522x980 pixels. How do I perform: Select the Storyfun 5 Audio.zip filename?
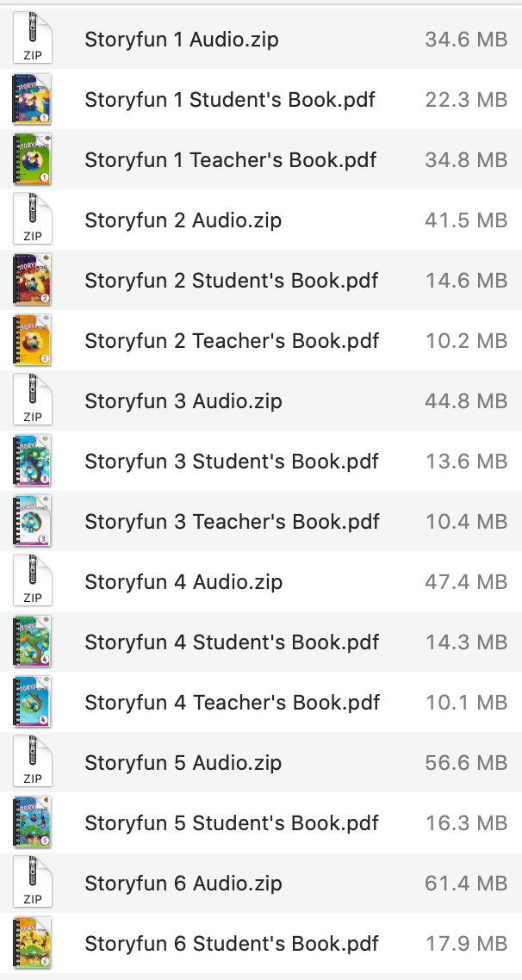click(x=183, y=762)
